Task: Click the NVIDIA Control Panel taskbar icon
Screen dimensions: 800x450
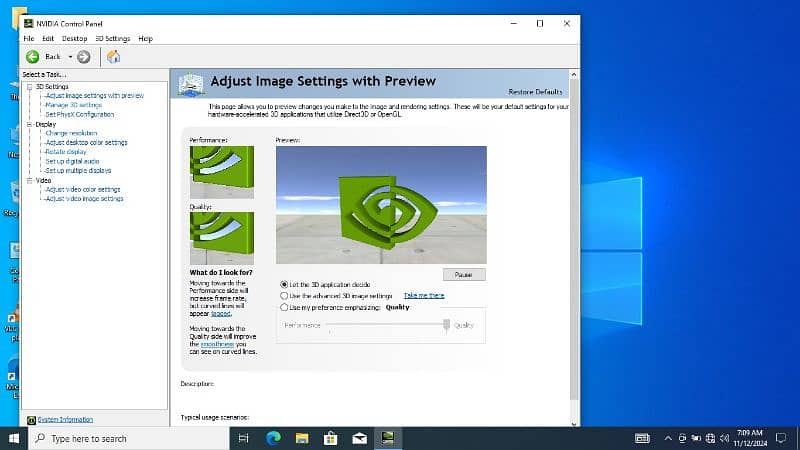Action: [x=386, y=438]
